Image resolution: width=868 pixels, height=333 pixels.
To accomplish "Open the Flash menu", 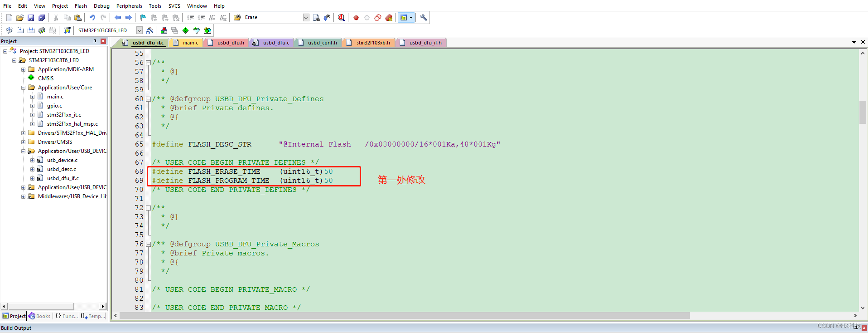I will point(81,6).
